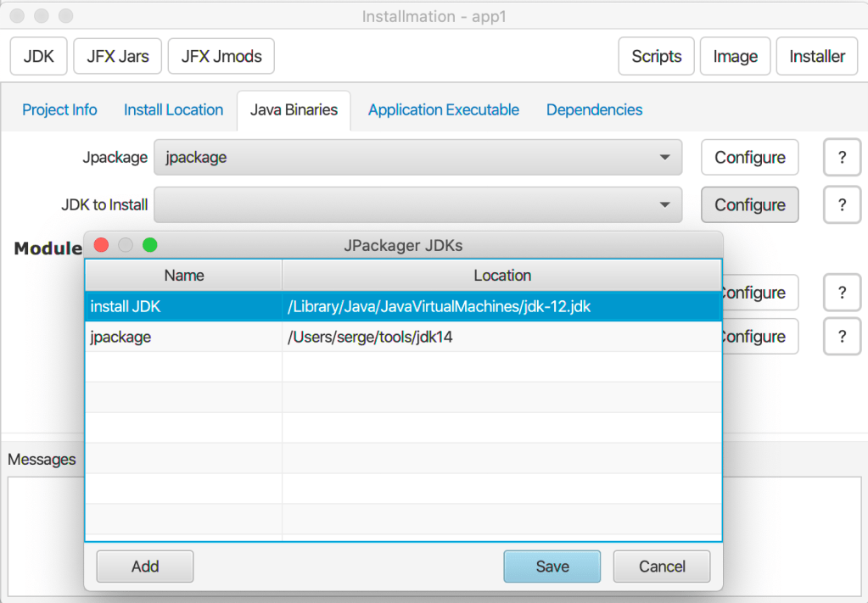Click the help icon beside Jpackage row
This screenshot has height=603, width=868.
coord(842,158)
